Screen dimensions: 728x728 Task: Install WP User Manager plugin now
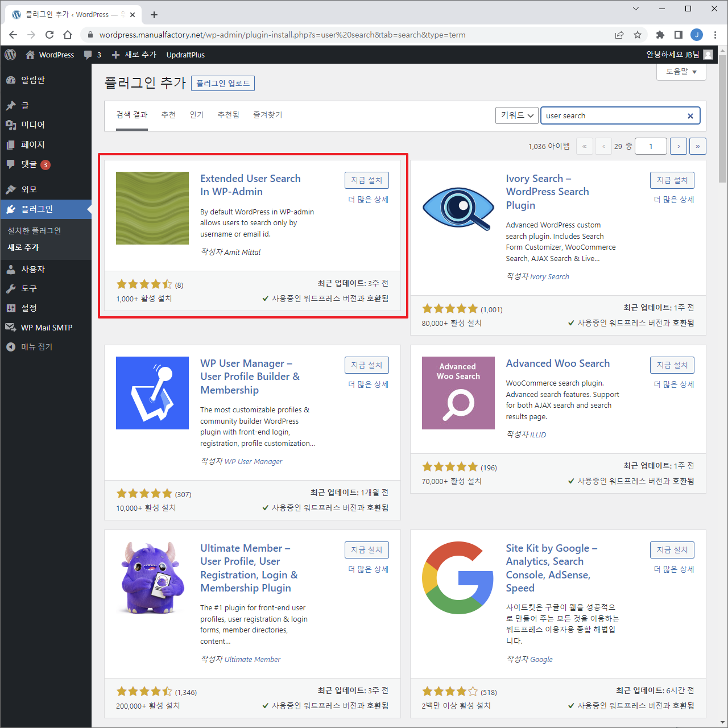coord(367,365)
